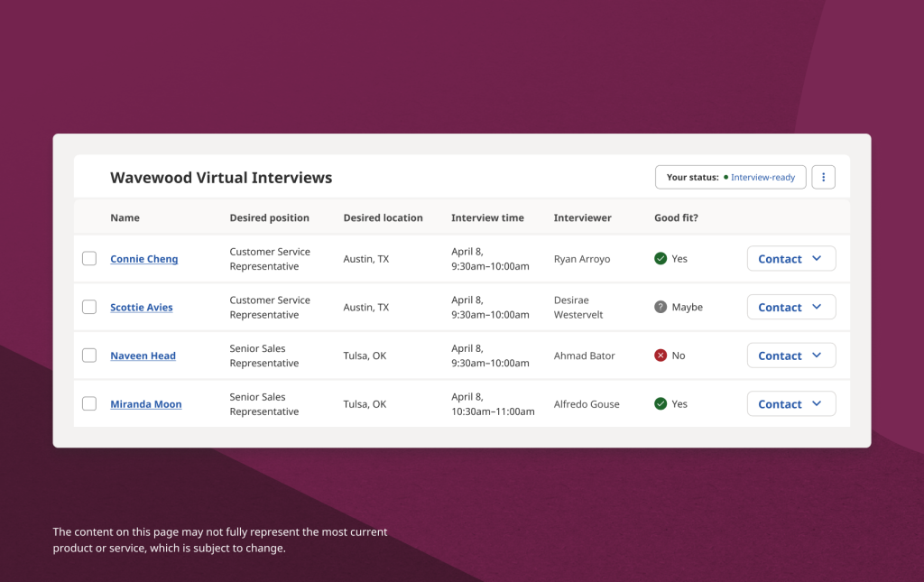Viewport: 924px width, 582px height.
Task: Click the red No icon for Naveen Head
Action: point(660,355)
